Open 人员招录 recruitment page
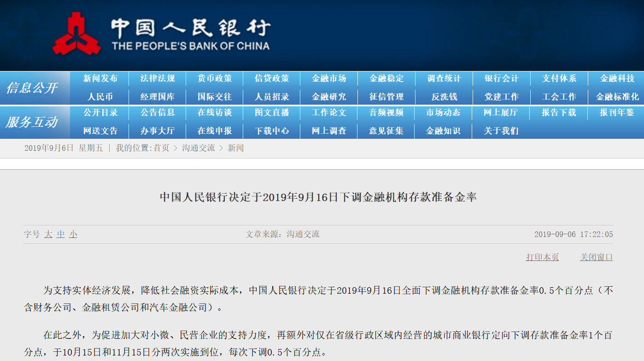The height and width of the screenshot is (361, 644). (x=272, y=97)
